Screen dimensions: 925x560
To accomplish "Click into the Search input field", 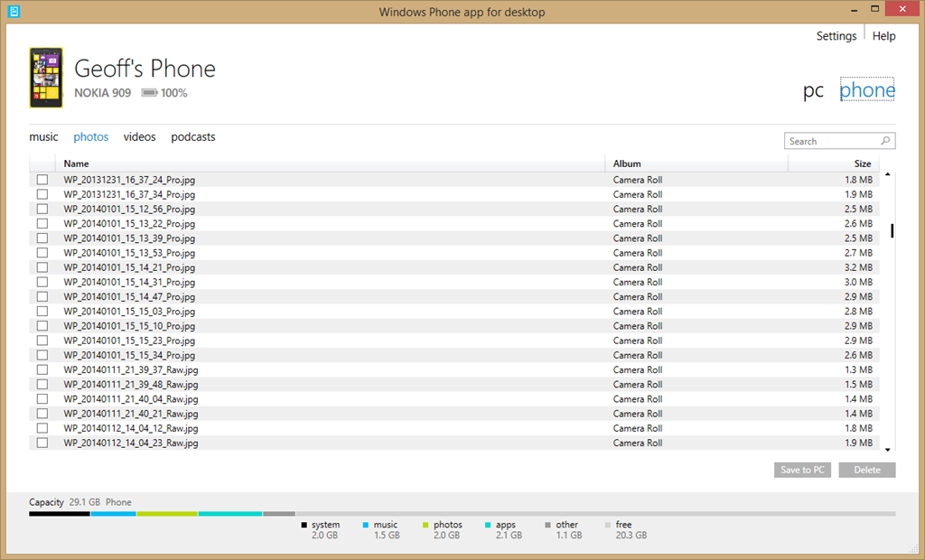I will 829,141.
